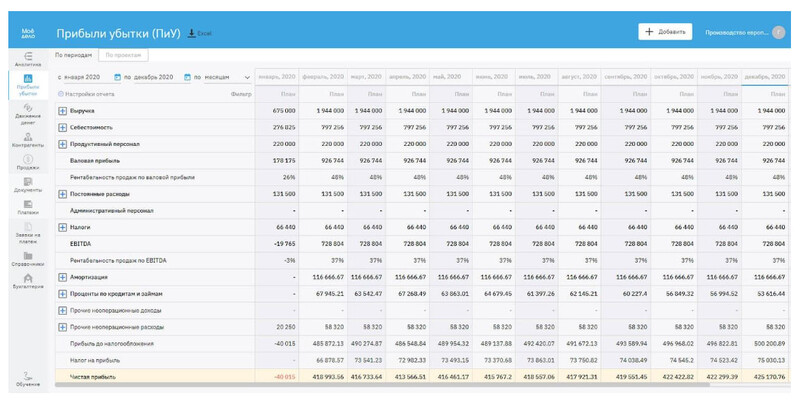
Task: Open Настройки отчета settings
Action: coord(86,94)
